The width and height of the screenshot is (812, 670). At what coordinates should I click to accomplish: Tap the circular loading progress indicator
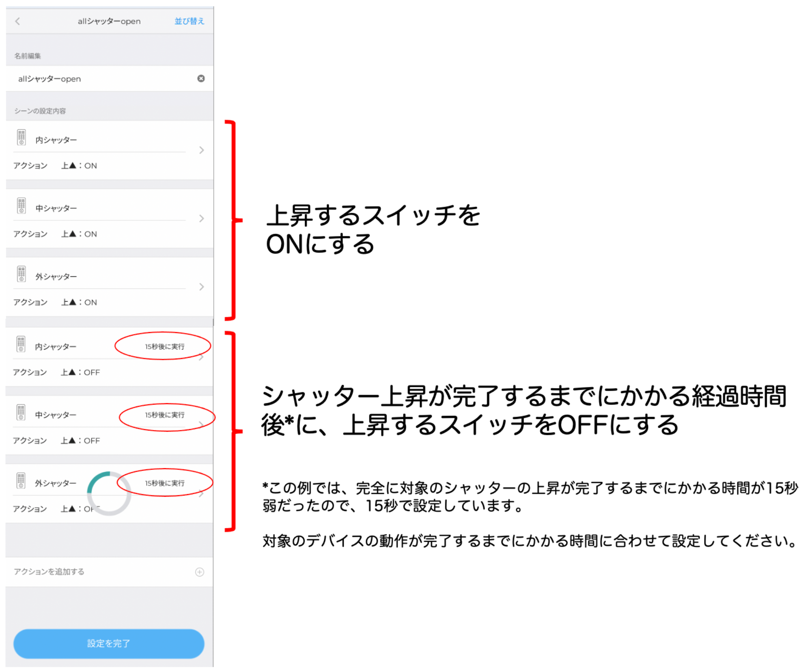pyautogui.click(x=109, y=494)
